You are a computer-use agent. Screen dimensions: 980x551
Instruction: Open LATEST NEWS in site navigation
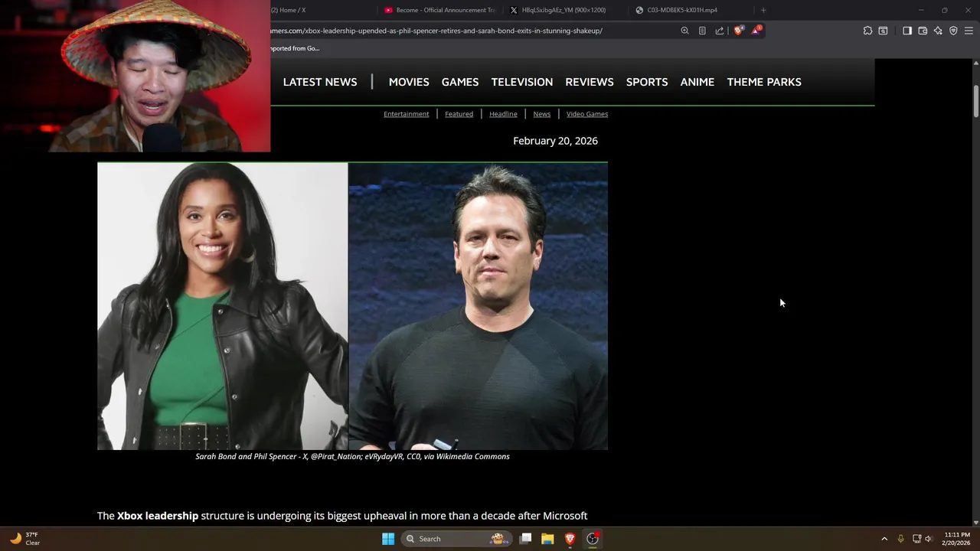[x=320, y=82]
